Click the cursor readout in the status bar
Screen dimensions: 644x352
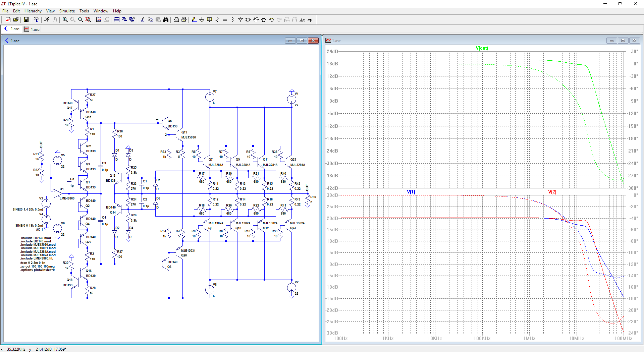(x=34, y=349)
